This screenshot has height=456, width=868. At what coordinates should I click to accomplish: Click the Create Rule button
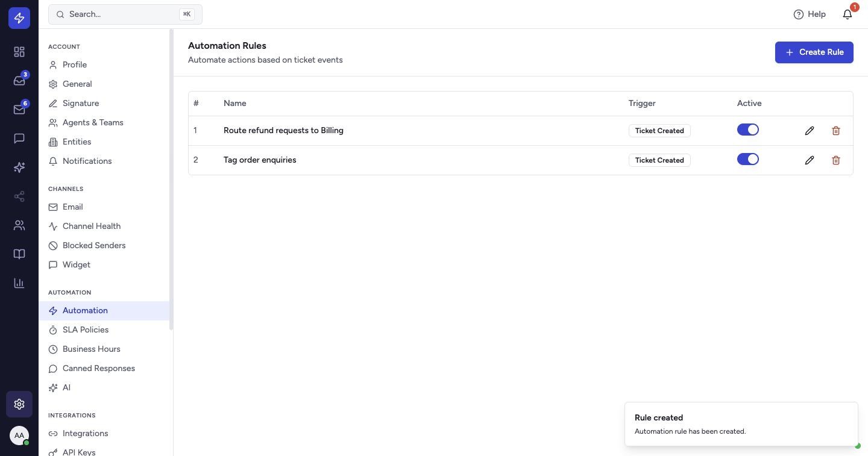(x=814, y=52)
